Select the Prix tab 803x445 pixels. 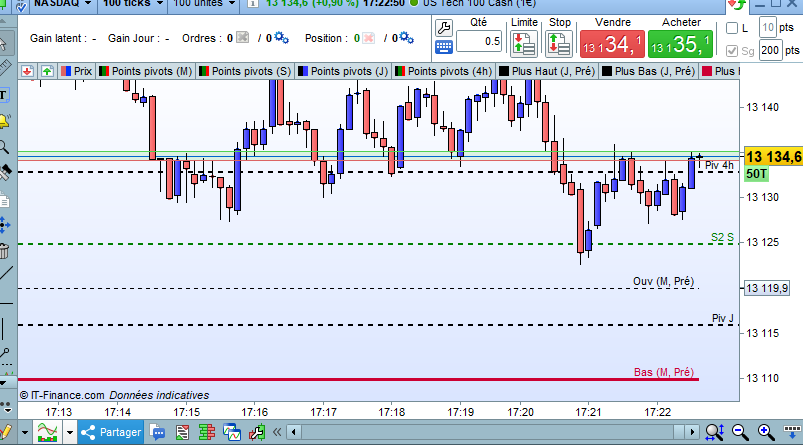tap(76, 71)
